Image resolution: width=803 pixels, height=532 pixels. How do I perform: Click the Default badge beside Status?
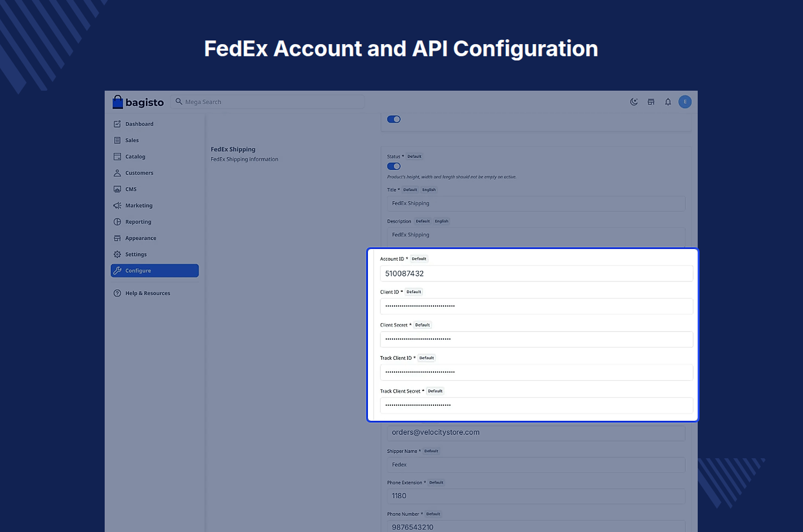pos(414,156)
